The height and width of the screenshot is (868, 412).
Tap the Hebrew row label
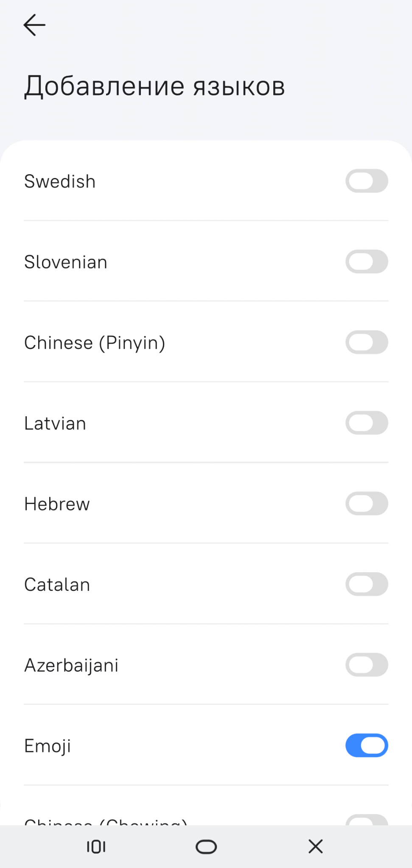57,504
